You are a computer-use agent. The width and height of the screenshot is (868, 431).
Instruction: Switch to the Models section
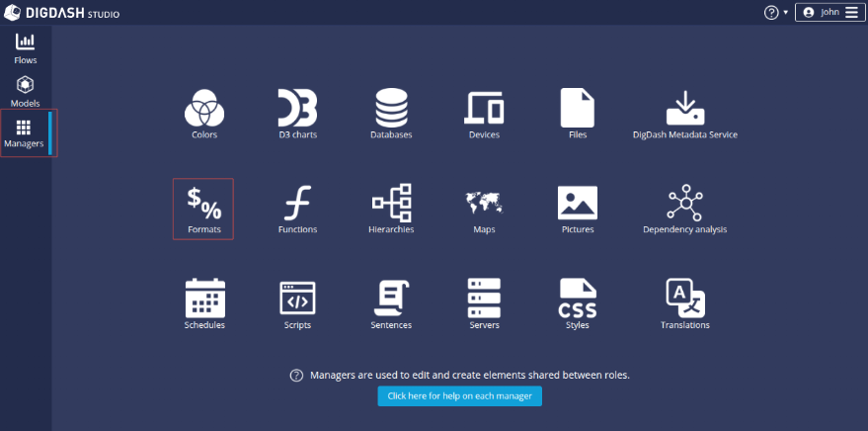[x=26, y=91]
